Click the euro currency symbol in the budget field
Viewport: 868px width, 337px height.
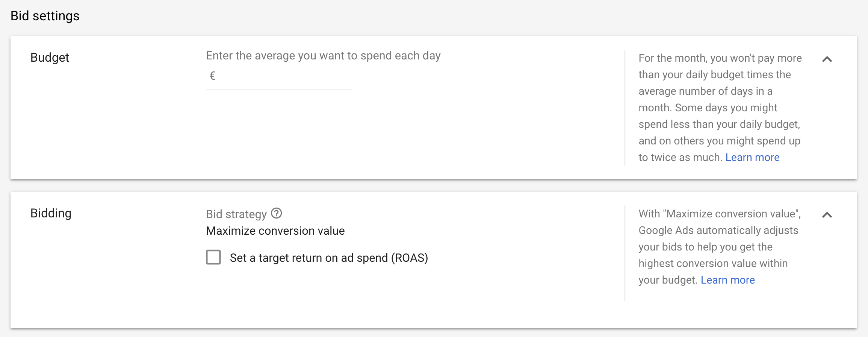pyautogui.click(x=212, y=76)
